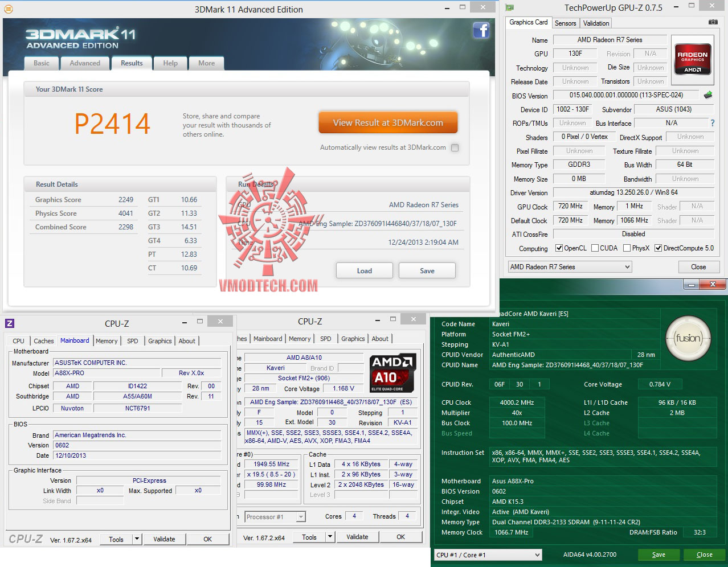Click the Tools button in second CPU-Z
Image resolution: width=728 pixels, height=567 pixels.
pos(309,537)
